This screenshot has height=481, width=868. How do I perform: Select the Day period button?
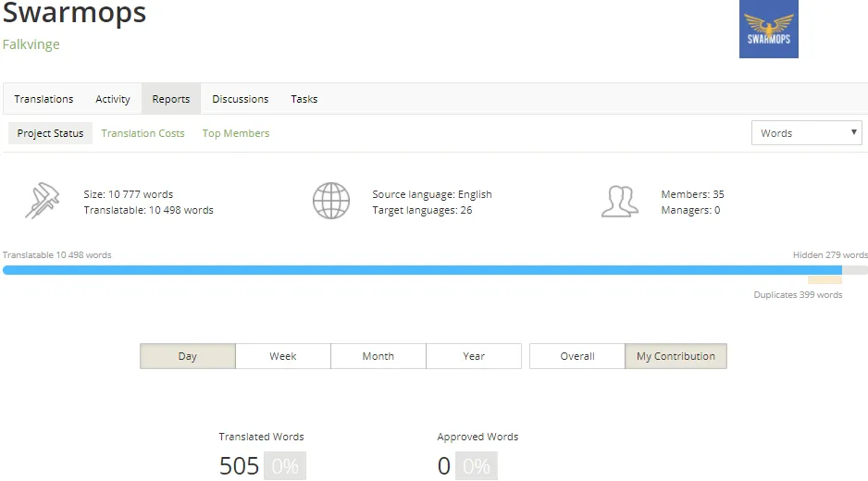(x=188, y=356)
